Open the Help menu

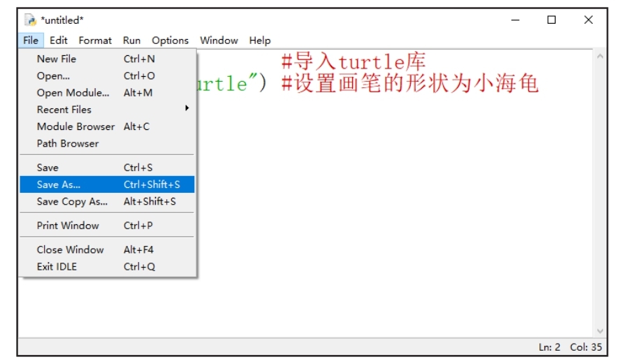pyautogui.click(x=260, y=41)
